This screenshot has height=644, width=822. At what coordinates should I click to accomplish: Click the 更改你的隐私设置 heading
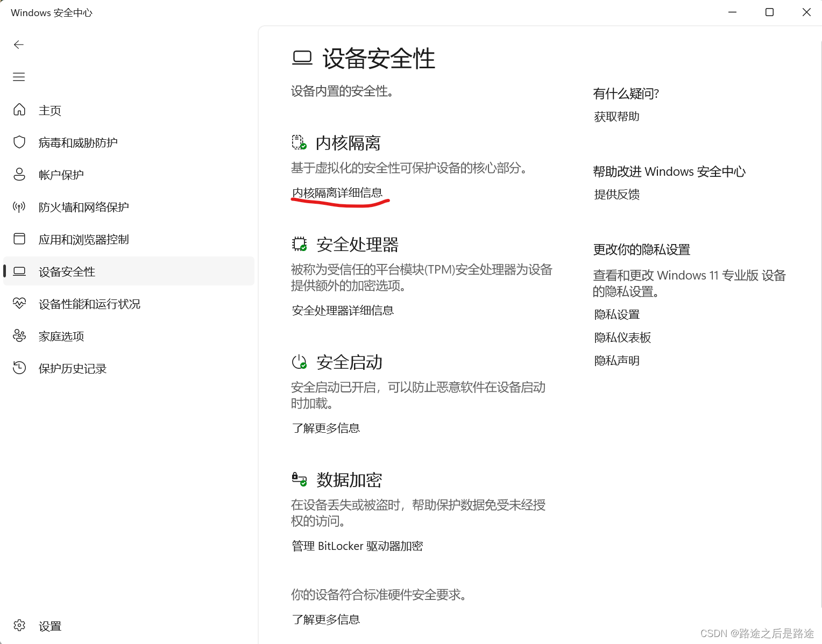coord(642,249)
